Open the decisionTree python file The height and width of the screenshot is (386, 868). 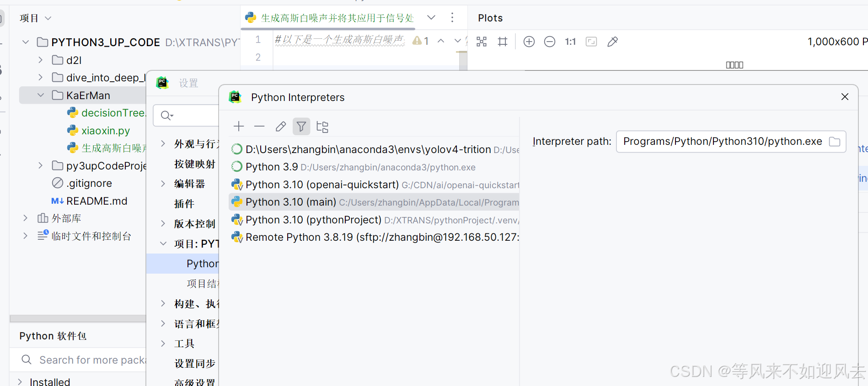pos(106,113)
